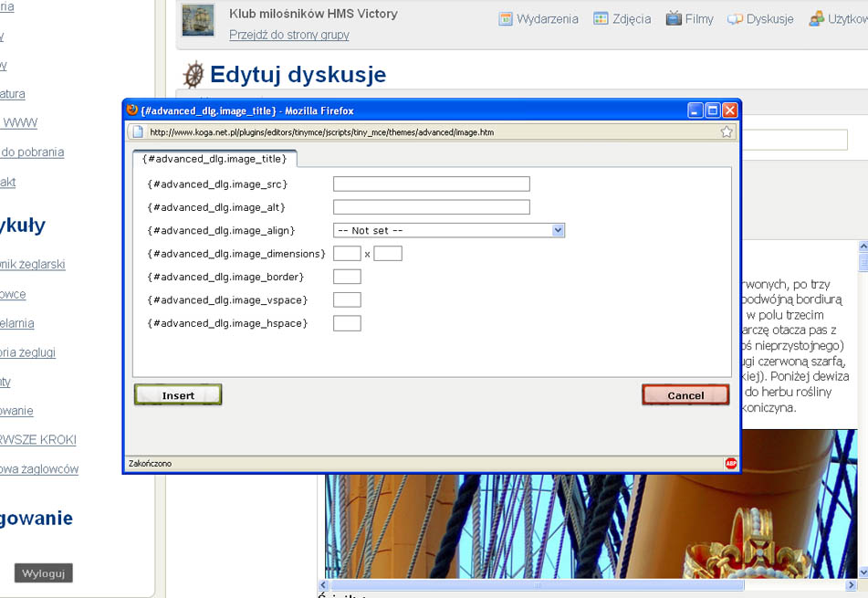Viewport: 868px width, 598px height.
Task: Follow 'Przejdź do strony grupy' link
Action: point(288,35)
